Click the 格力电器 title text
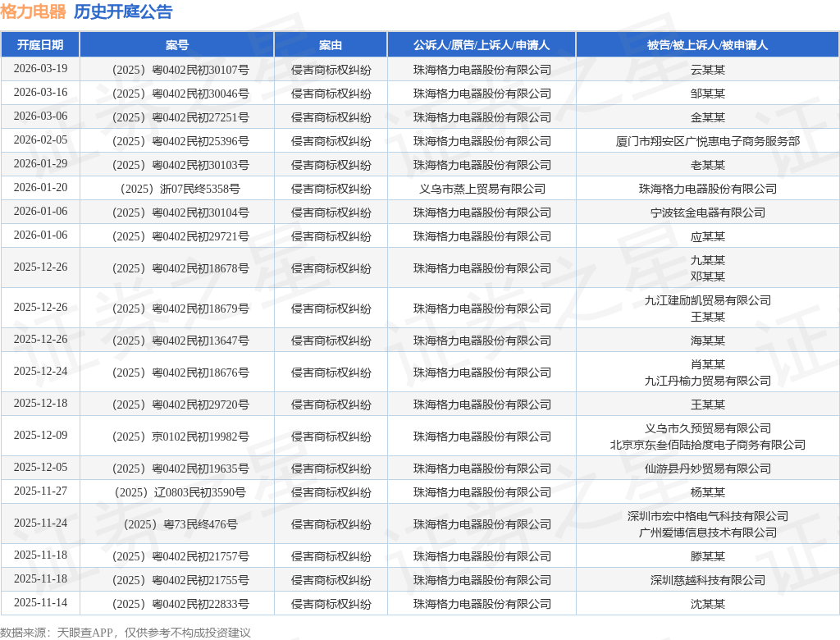 click(x=33, y=11)
